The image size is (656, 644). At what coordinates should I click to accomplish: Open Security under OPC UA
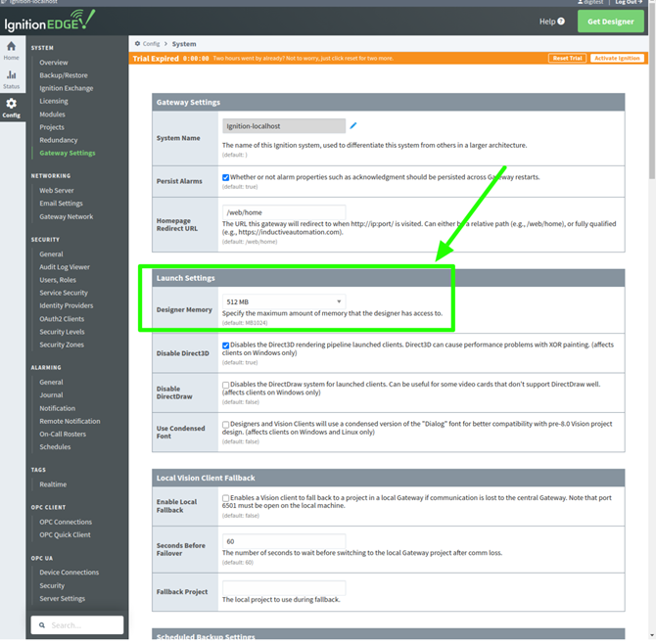coord(52,585)
